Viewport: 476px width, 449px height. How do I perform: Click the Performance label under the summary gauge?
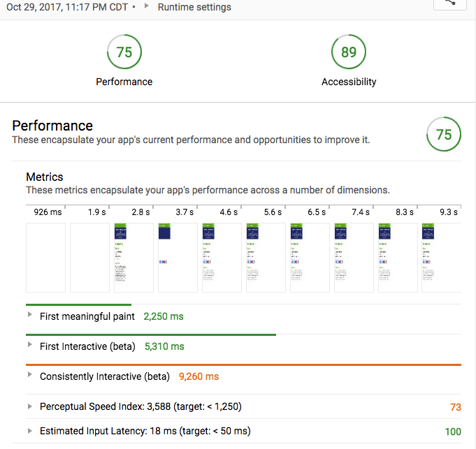124,82
